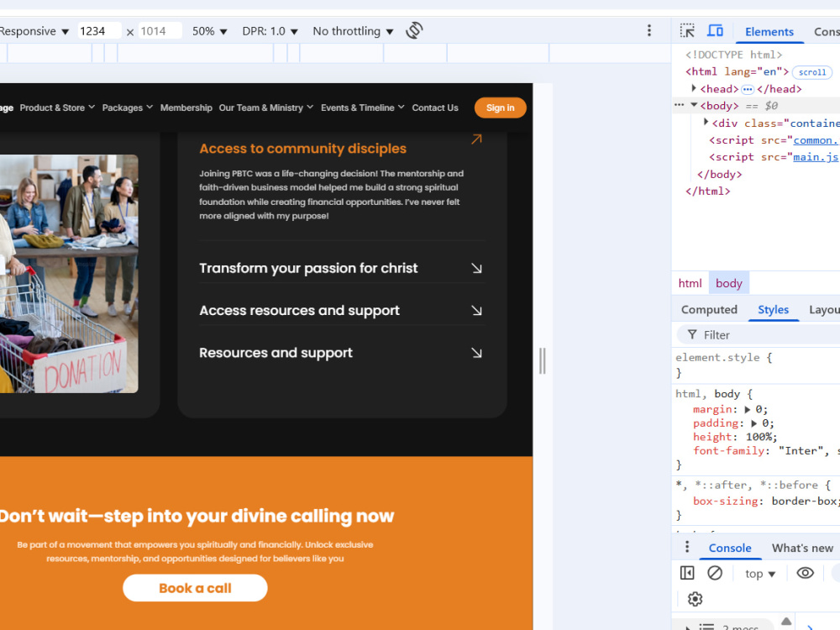Click the ellipsis badge inside the head tag
840x630 pixels.
748,90
